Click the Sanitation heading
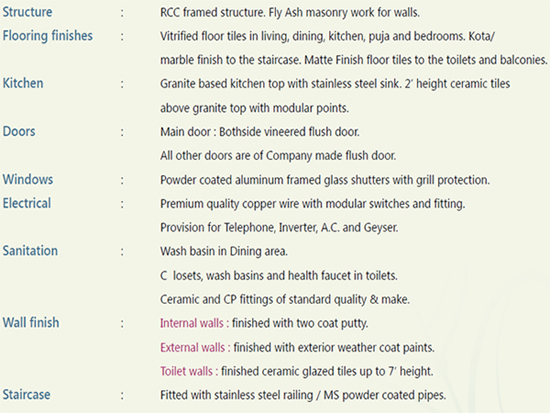This screenshot has width=550, height=413. (30, 251)
